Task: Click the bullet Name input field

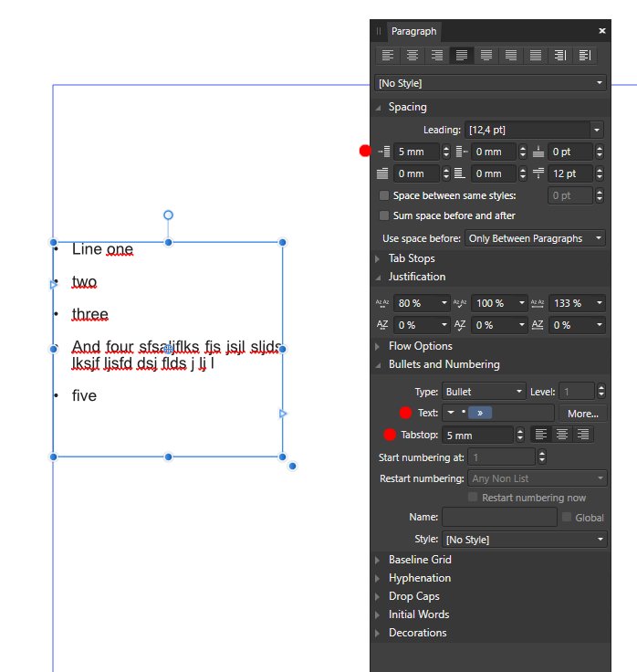Action: pyautogui.click(x=499, y=518)
